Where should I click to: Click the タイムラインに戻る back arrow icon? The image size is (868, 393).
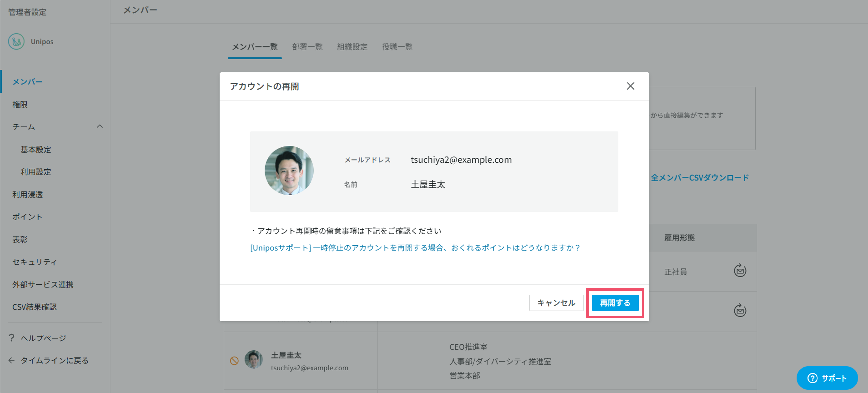tap(11, 360)
